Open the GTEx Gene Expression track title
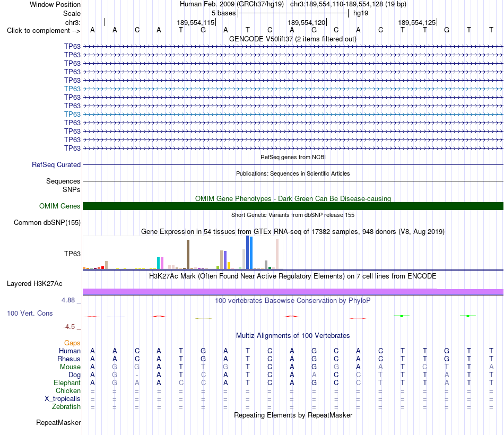The height and width of the screenshot is (435, 504). pyautogui.click(x=292, y=231)
